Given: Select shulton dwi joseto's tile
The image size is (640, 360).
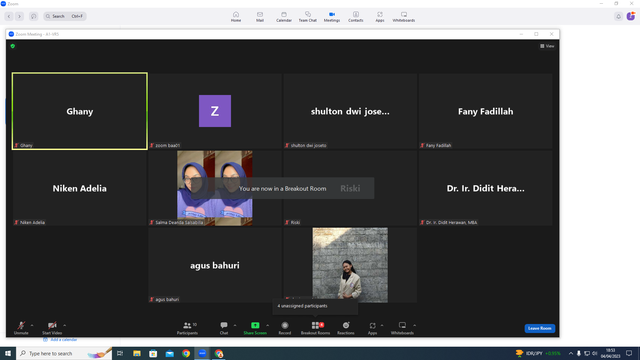Looking at the screenshot, I should coord(350,111).
